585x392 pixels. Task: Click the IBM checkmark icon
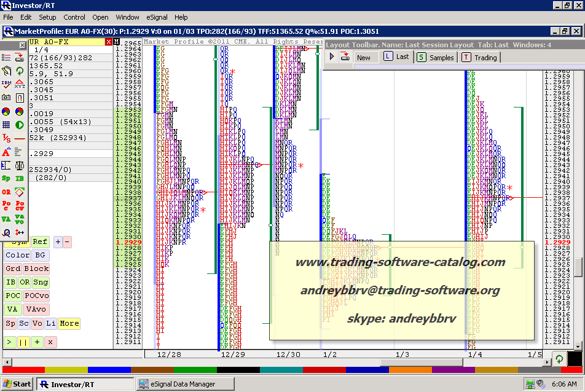tap(7, 84)
